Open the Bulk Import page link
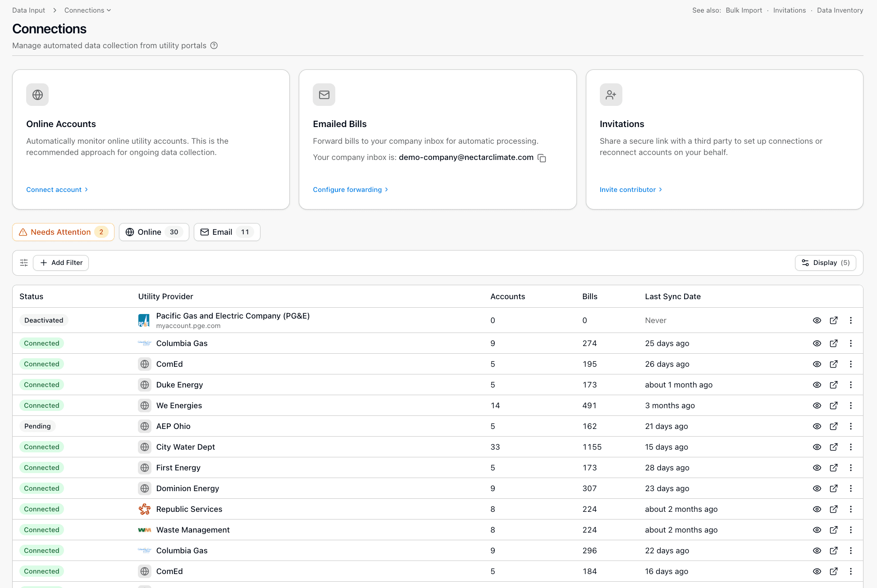Screen dimensions: 877x588 click(744, 10)
